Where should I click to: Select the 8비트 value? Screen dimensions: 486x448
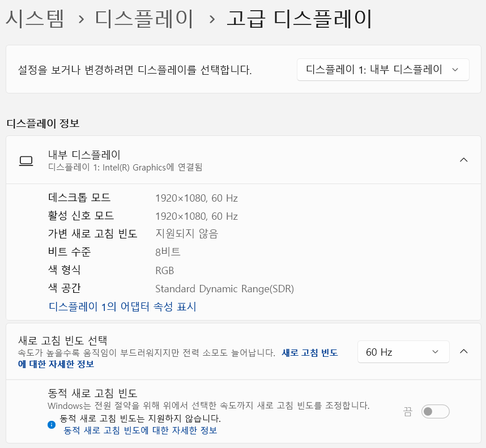point(168,252)
